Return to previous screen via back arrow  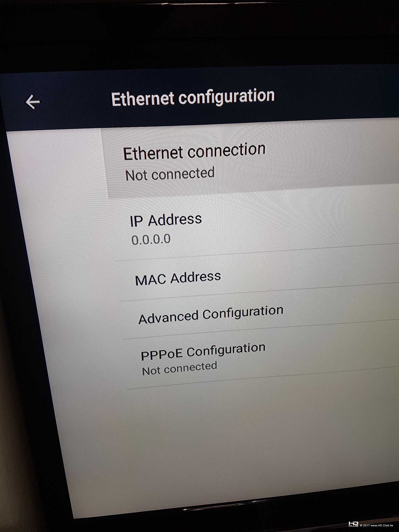pos(33,102)
